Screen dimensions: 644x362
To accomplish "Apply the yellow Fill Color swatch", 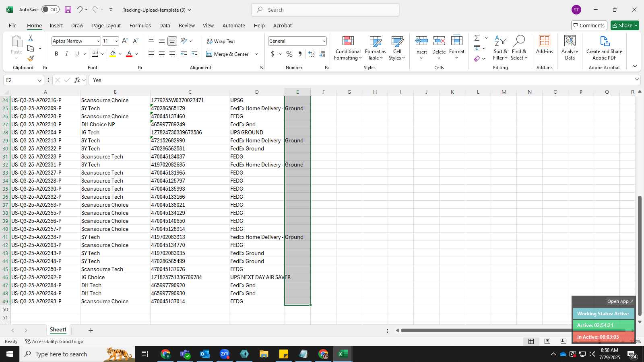I will coord(113,54).
